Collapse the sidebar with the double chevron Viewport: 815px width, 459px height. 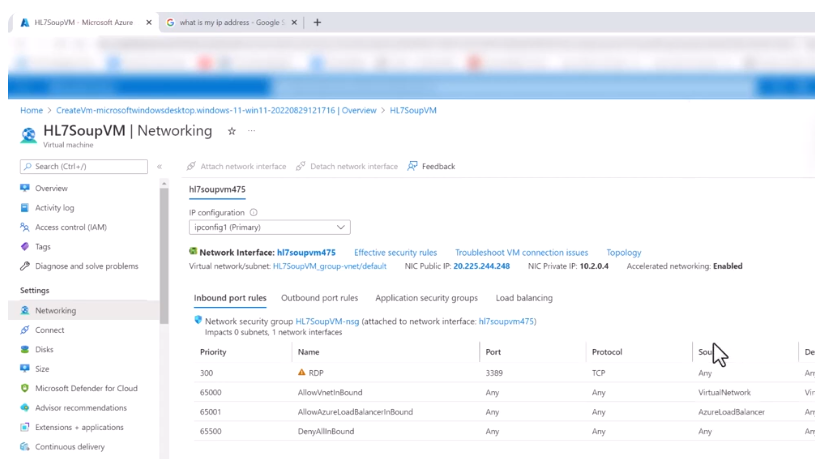coord(160,166)
